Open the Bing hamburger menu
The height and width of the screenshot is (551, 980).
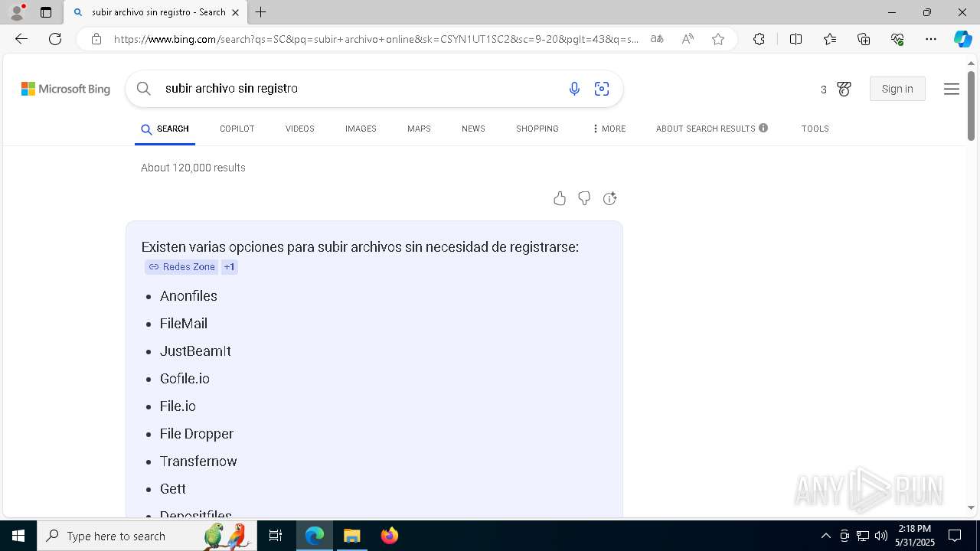point(952,90)
